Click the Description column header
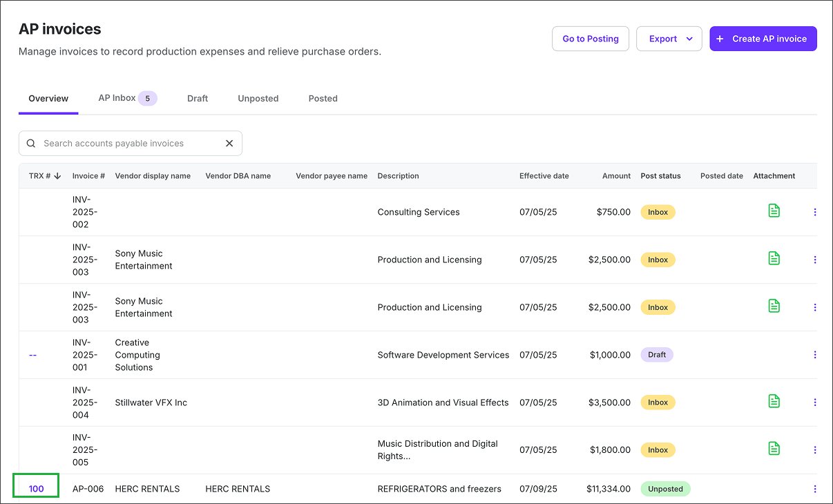833x504 pixels. (x=399, y=176)
